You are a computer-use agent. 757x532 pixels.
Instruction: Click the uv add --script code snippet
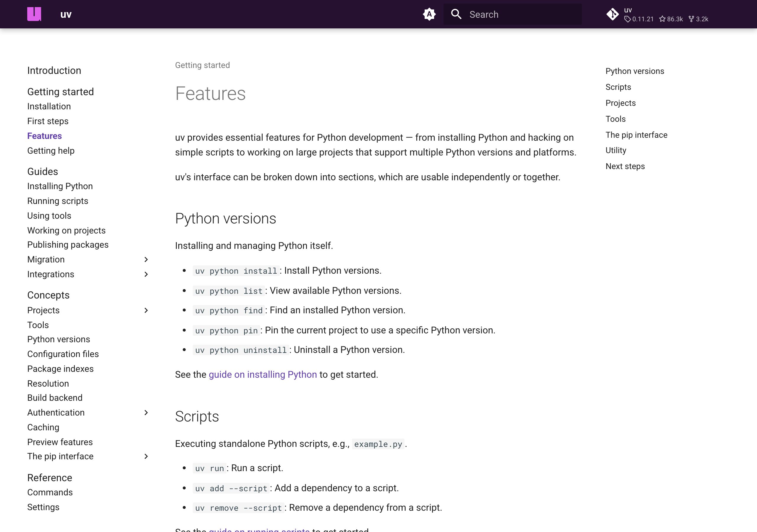tap(232, 489)
